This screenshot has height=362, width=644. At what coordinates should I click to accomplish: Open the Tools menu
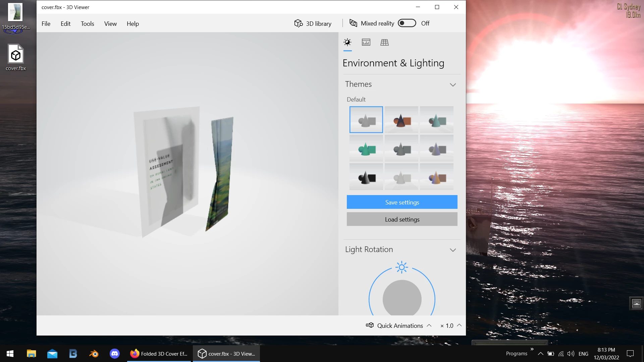(87, 23)
